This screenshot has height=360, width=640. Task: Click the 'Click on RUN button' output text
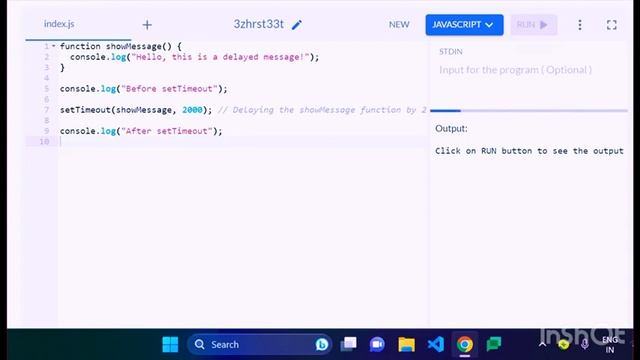tap(529, 151)
